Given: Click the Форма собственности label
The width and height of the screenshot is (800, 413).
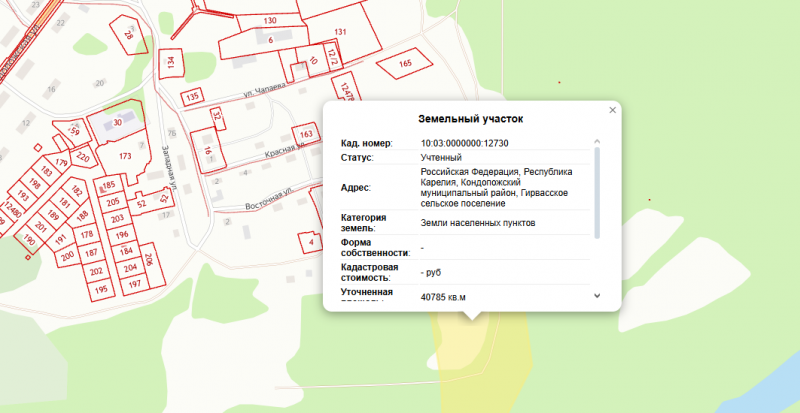Looking at the screenshot, I should 376,247.
